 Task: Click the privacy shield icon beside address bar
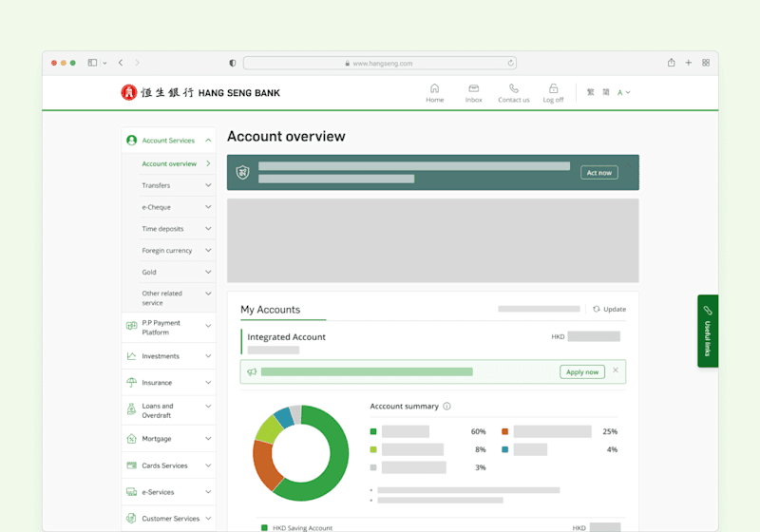pos(233,63)
